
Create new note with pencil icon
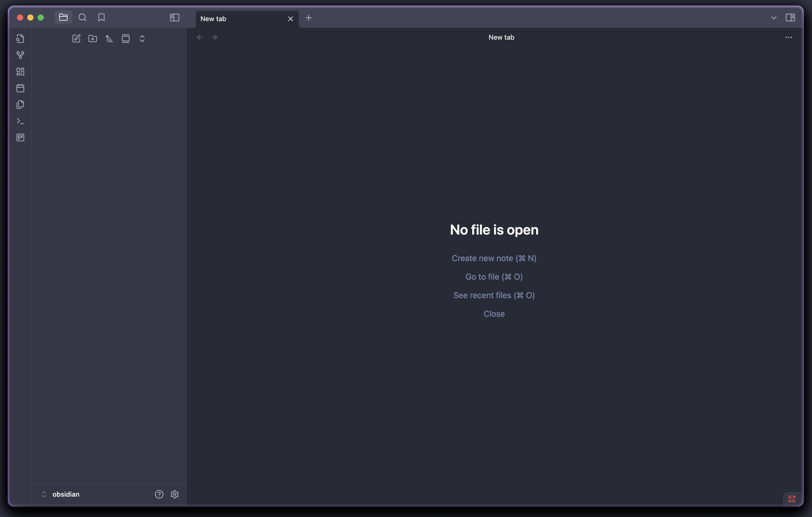[76, 39]
